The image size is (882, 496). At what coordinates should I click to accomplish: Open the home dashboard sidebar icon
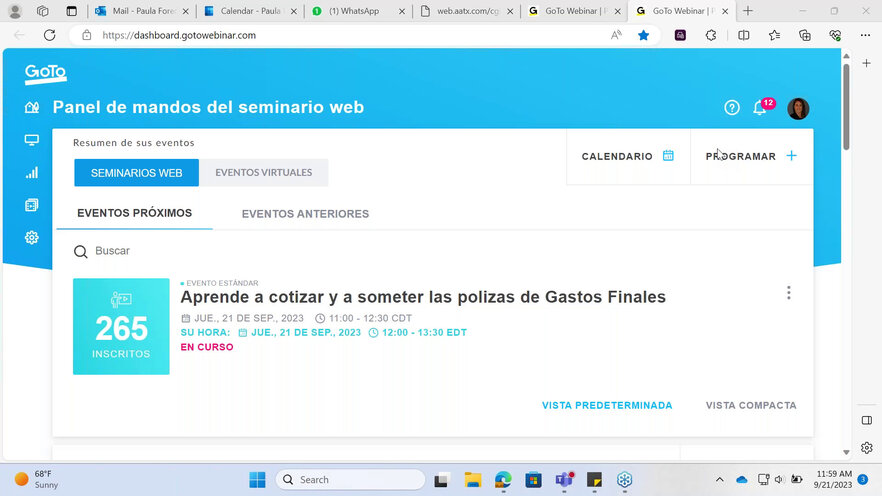tap(32, 107)
